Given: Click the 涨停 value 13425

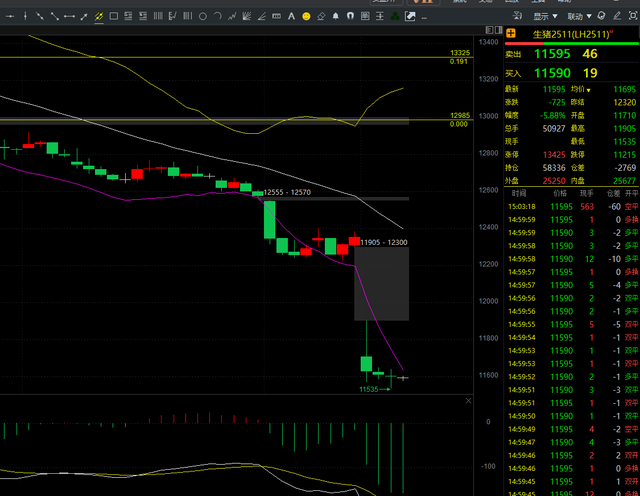Looking at the screenshot, I should [x=554, y=155].
